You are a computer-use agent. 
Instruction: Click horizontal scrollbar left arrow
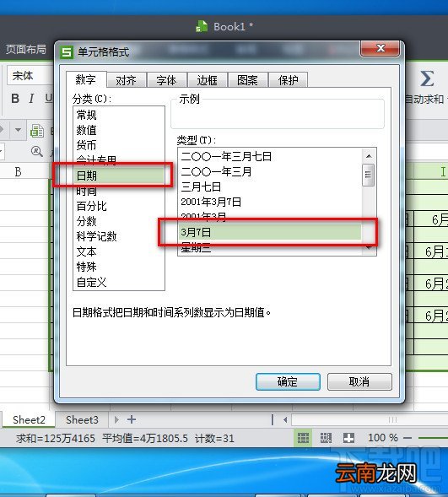pyautogui.click(x=285, y=420)
